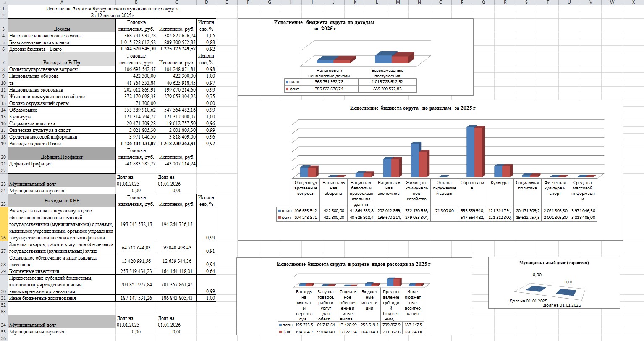The width and height of the screenshot is (644, 341).
Task: Click red 'факт' legend marker in sections chart
Action: coord(279,218)
